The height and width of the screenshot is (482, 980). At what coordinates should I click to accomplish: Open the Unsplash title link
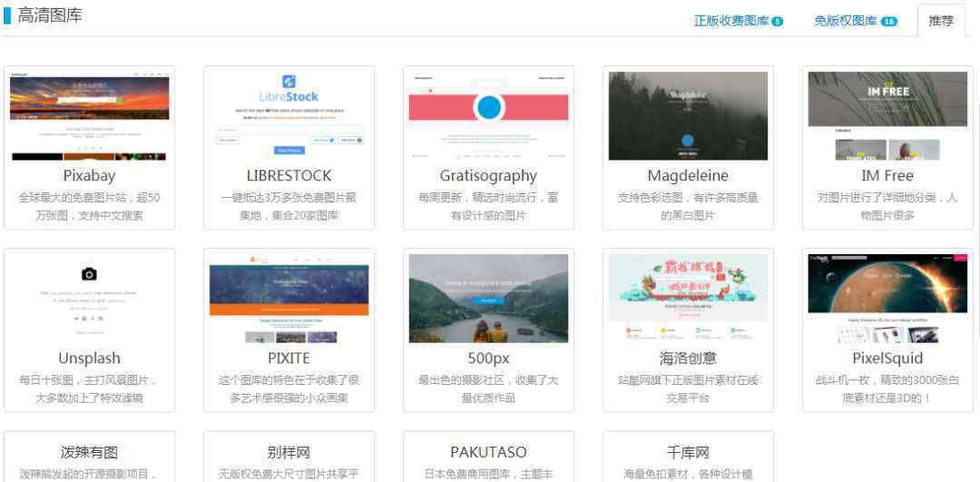[89, 359]
